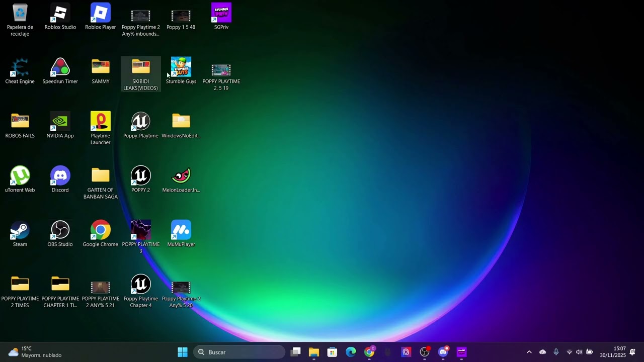Open Microsoft Edge from the taskbar
Image resolution: width=644 pixels, height=362 pixels.
[351, 352]
